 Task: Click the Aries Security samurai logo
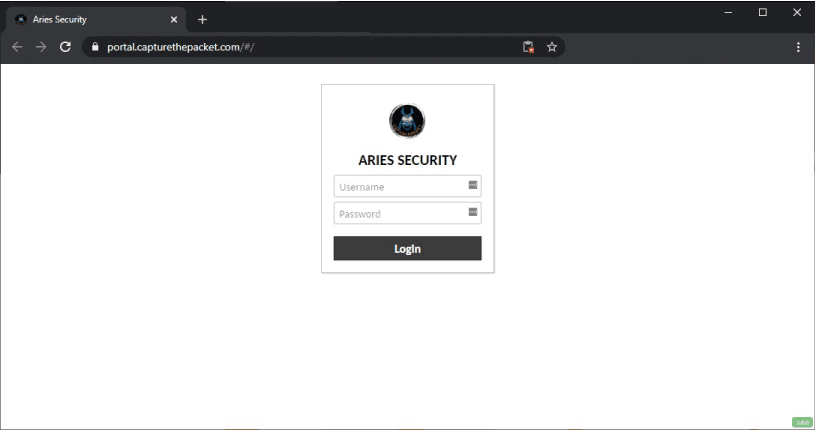(x=407, y=121)
